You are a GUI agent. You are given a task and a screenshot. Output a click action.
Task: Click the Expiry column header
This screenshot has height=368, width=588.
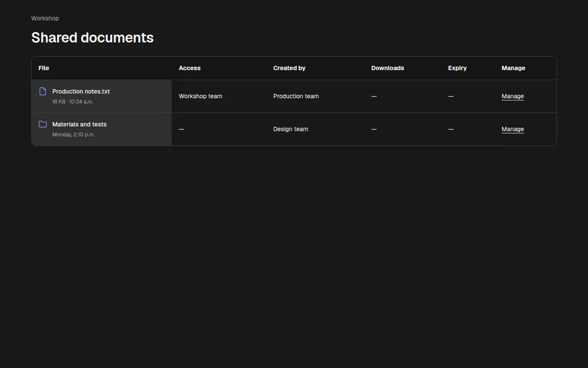[x=457, y=68]
